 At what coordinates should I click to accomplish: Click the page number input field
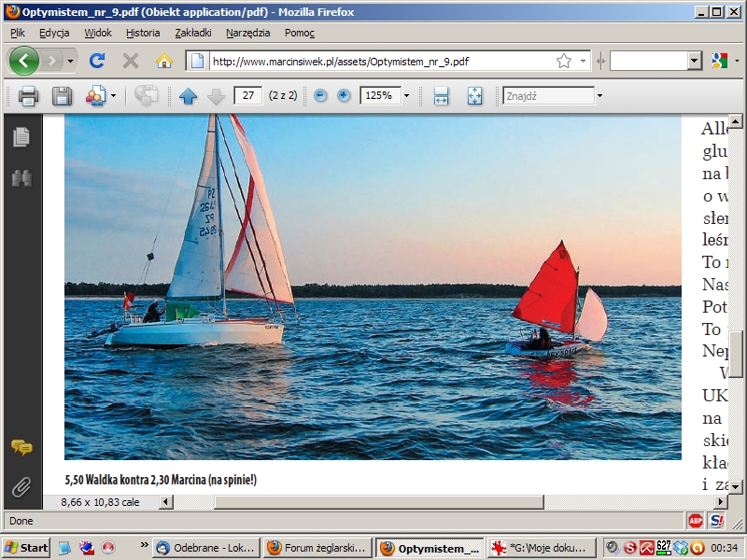(247, 95)
